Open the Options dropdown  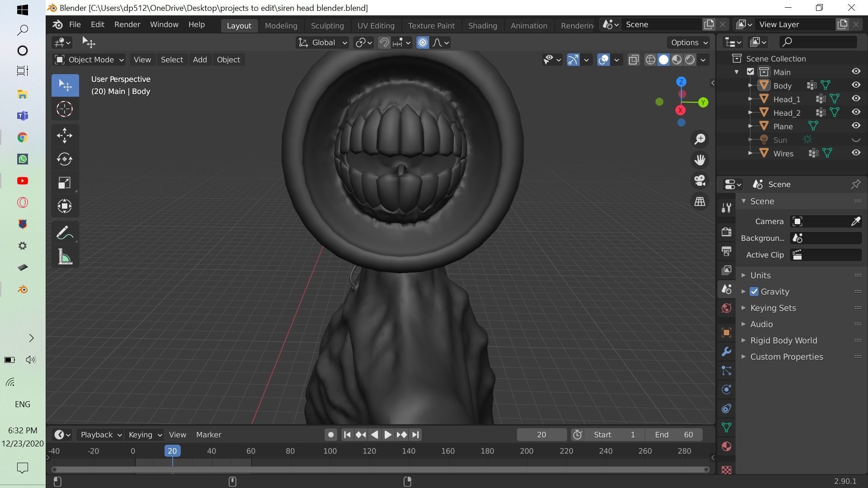[x=689, y=42]
